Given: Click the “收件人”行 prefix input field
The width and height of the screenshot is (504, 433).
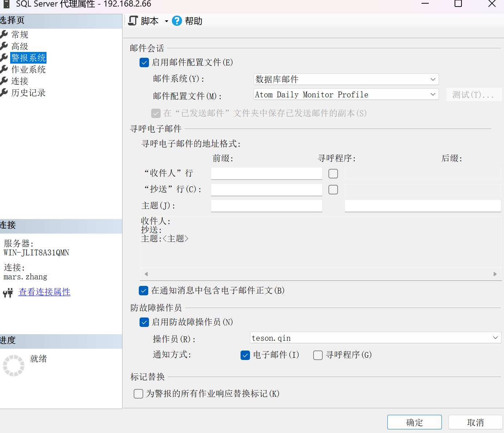Looking at the screenshot, I should tap(267, 174).
